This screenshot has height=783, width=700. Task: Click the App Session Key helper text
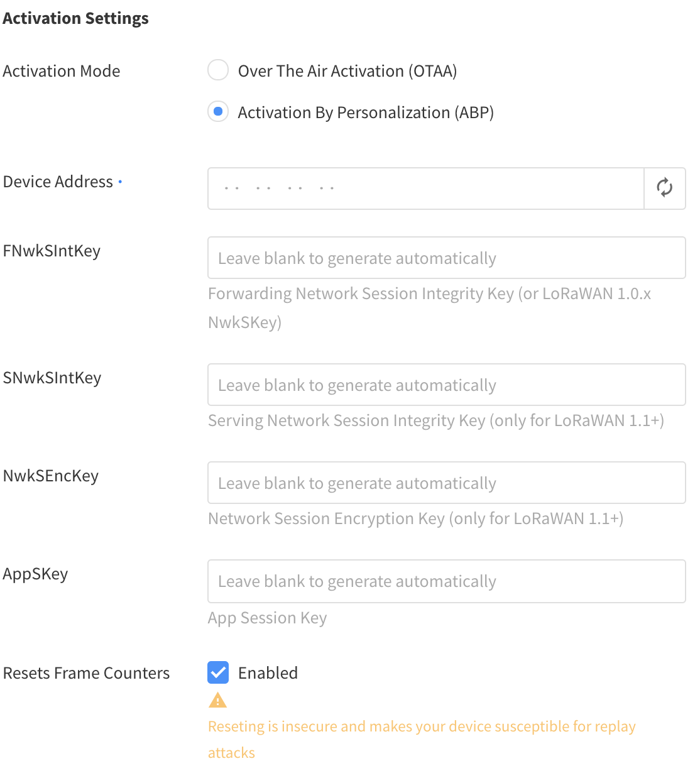[267, 618]
